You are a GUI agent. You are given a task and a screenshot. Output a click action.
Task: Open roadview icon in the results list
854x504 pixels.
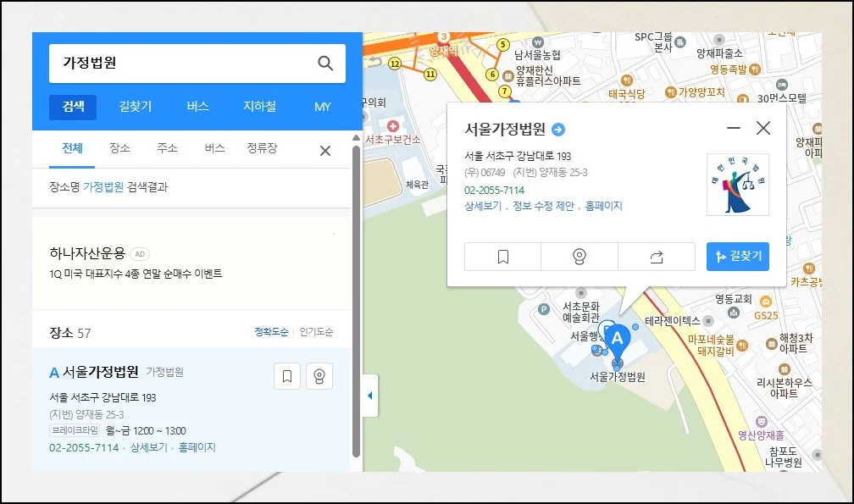(319, 377)
